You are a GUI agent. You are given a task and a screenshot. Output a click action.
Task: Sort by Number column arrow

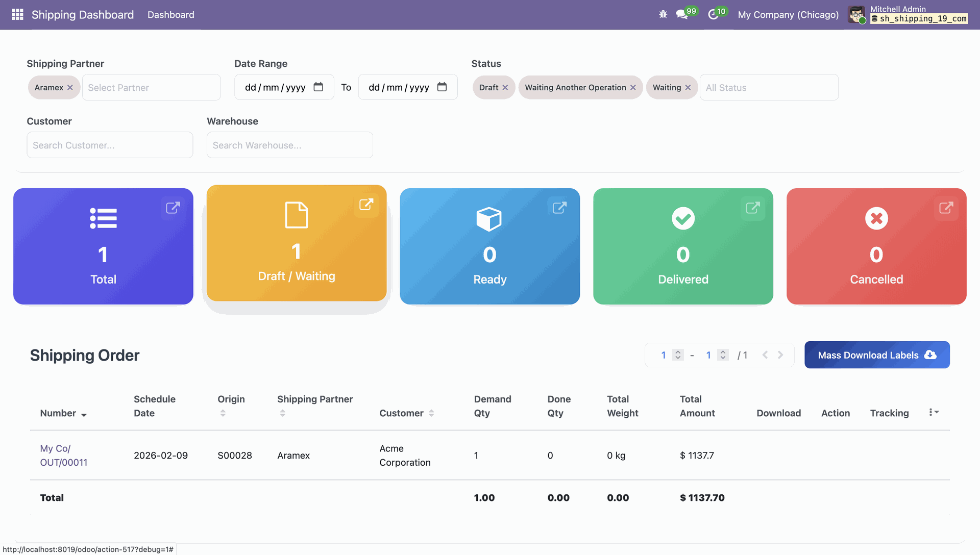point(84,415)
